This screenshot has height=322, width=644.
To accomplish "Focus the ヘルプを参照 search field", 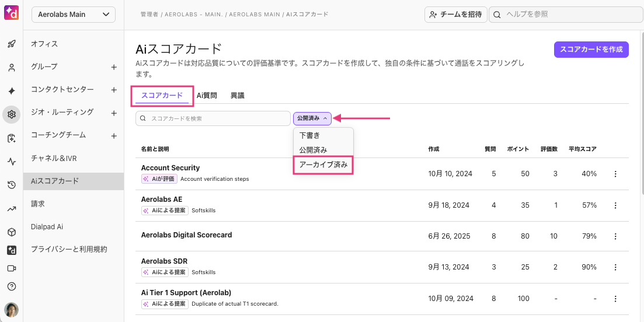I will coord(566,15).
